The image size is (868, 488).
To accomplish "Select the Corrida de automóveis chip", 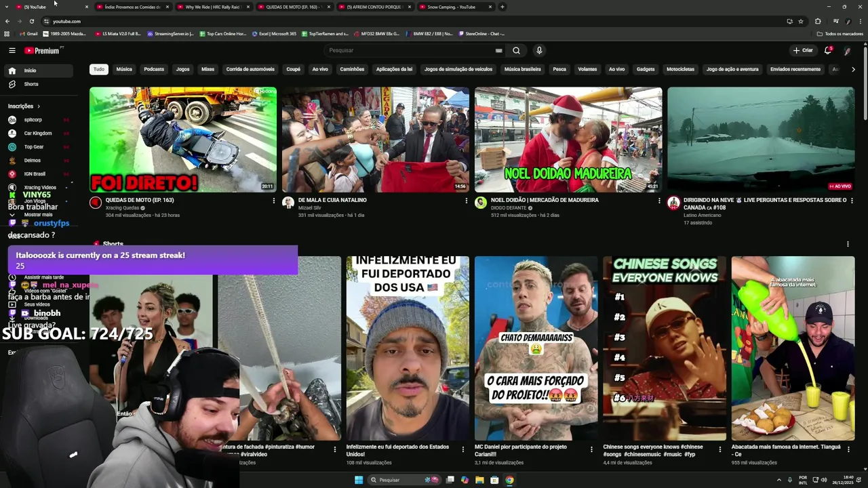I will coord(250,69).
